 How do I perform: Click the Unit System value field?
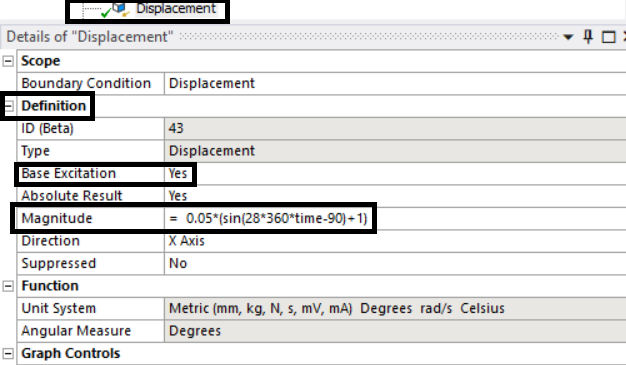pyautogui.click(x=395, y=308)
